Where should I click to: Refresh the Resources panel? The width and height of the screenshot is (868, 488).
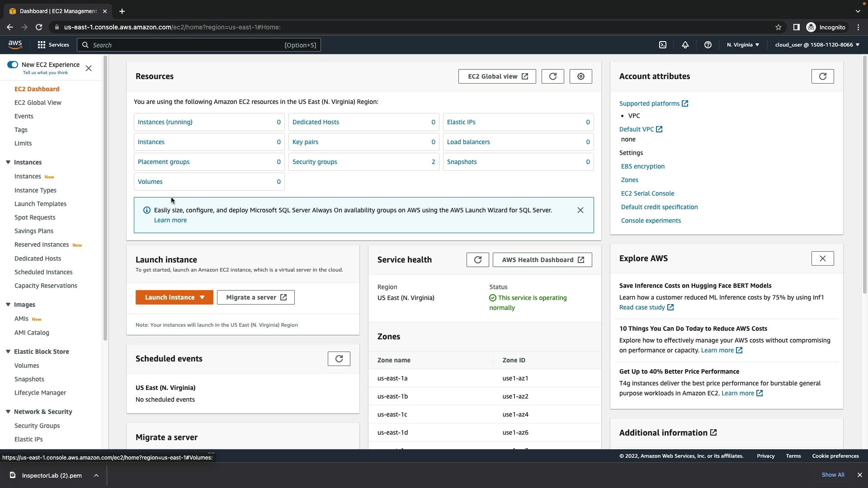(x=552, y=76)
